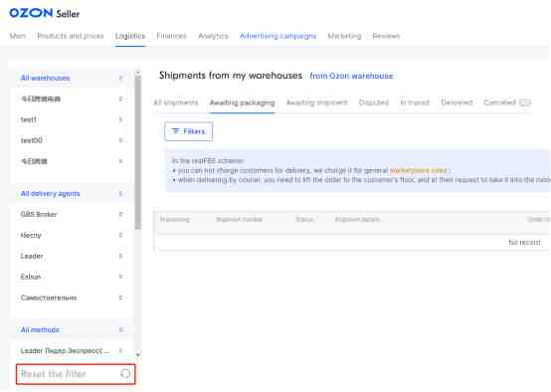Choose GBS Broker delivery agent
This screenshot has width=551, height=392.
tap(72, 214)
